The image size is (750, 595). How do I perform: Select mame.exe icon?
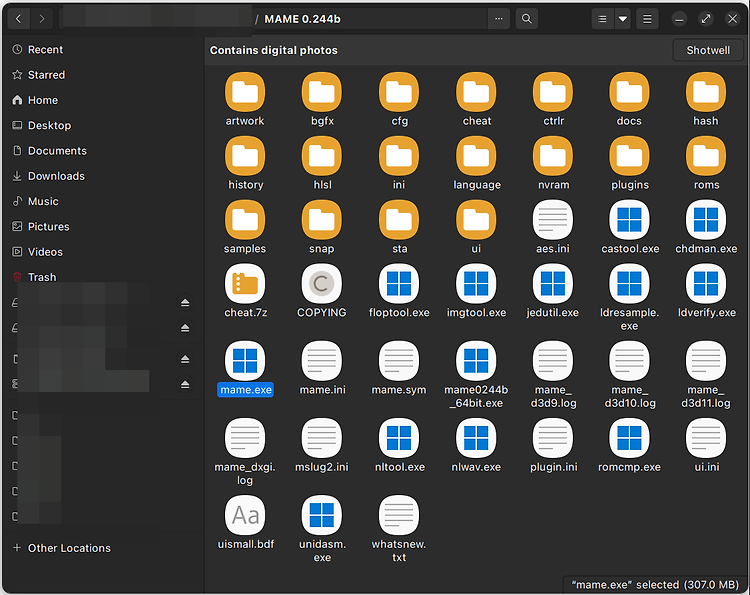245,361
